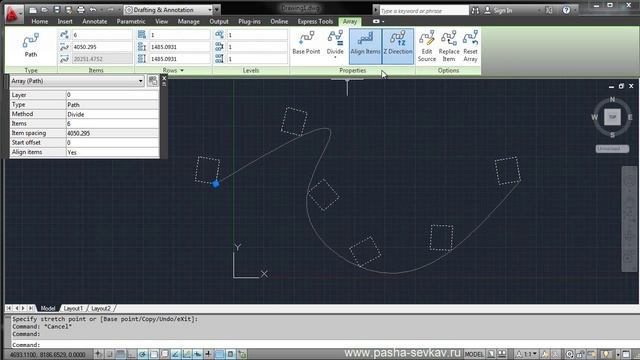
Task: Click the TOP face of the ViewCube
Action: [612, 117]
